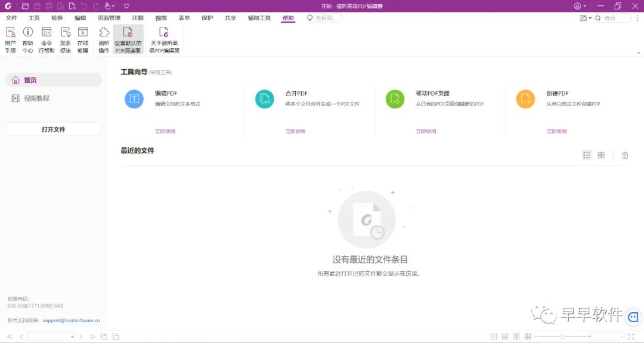
Task: Click the previous page arrow in status bar
Action: pos(21,337)
